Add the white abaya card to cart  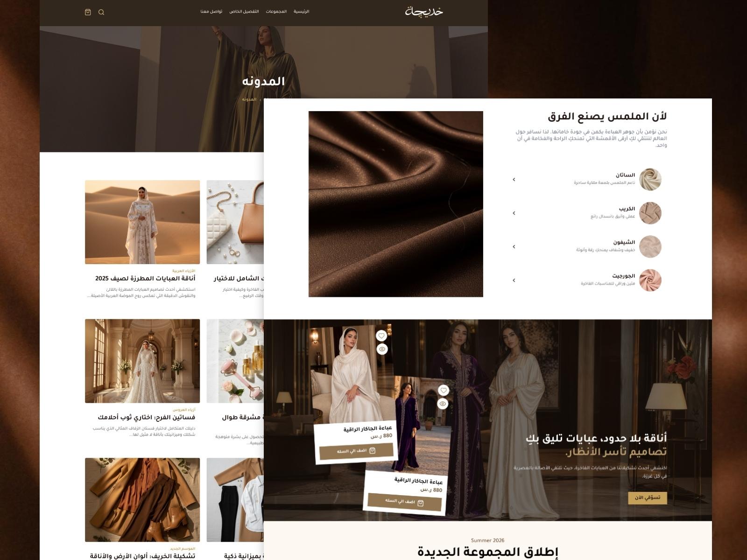(356, 451)
